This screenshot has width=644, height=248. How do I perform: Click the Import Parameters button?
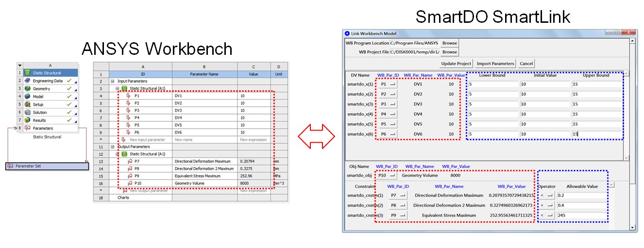pyautogui.click(x=495, y=64)
